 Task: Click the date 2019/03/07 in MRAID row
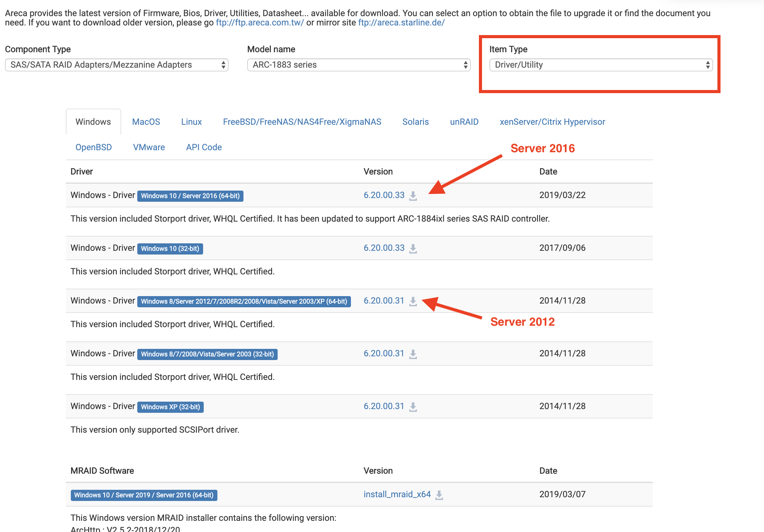point(562,494)
